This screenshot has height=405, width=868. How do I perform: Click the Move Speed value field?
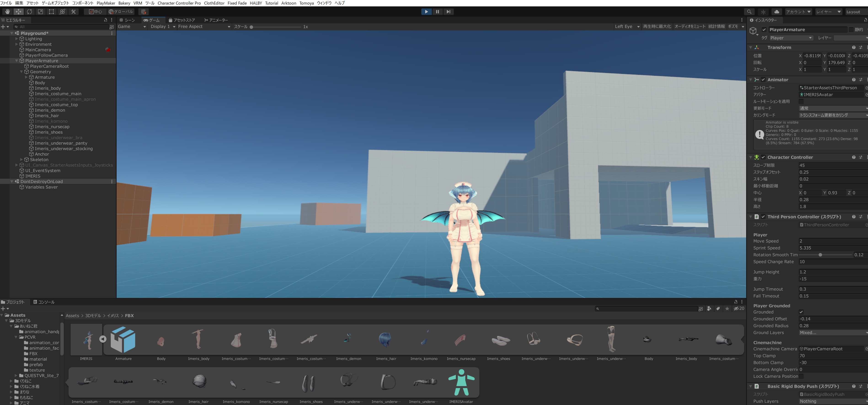click(x=833, y=241)
